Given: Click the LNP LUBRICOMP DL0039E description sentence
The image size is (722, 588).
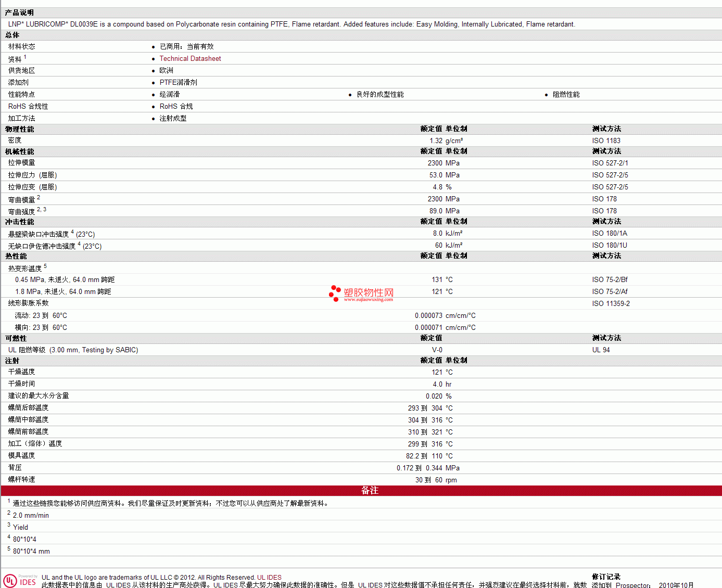Looking at the screenshot, I should coord(292,24).
